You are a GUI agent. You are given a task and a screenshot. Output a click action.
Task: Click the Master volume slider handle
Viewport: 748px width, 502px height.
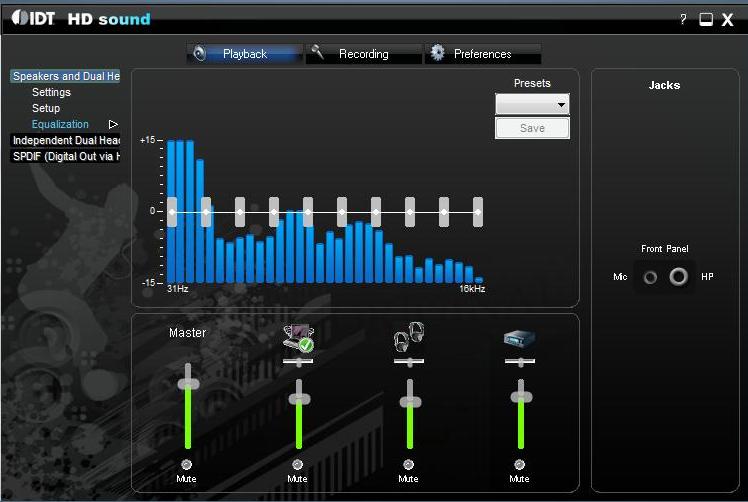(x=188, y=384)
